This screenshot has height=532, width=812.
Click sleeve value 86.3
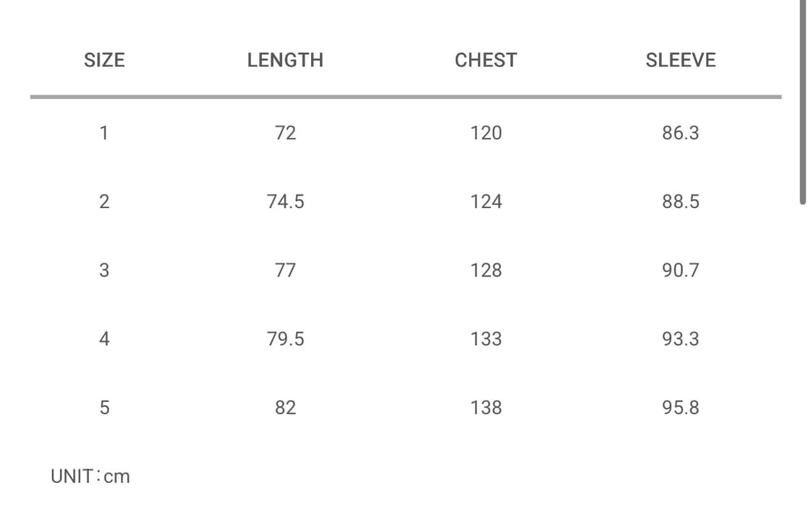(681, 133)
